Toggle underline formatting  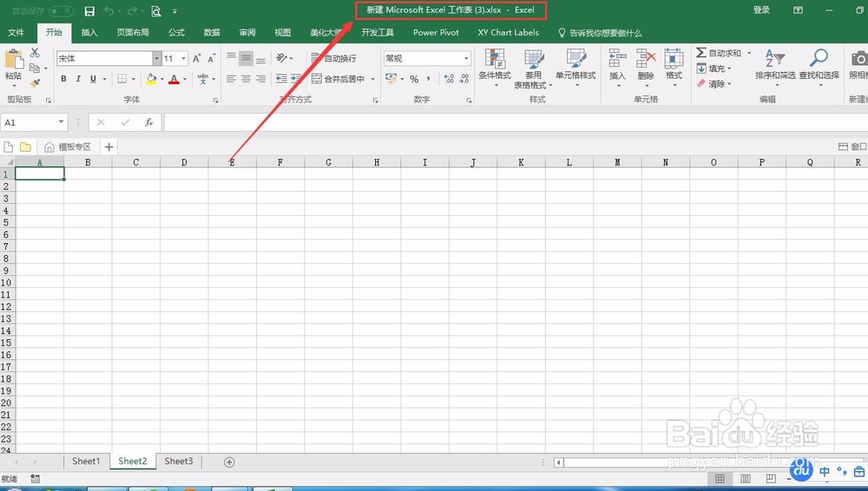tap(93, 79)
